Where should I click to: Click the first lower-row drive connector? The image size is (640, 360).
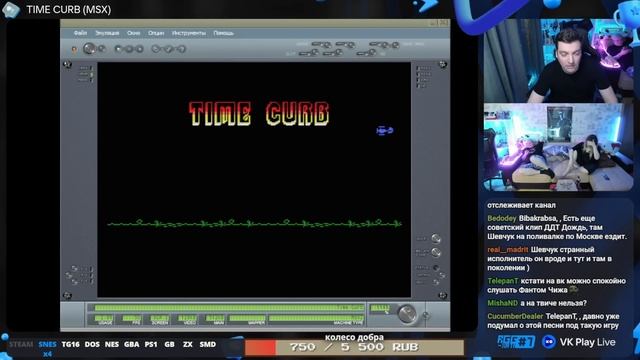pos(309,53)
